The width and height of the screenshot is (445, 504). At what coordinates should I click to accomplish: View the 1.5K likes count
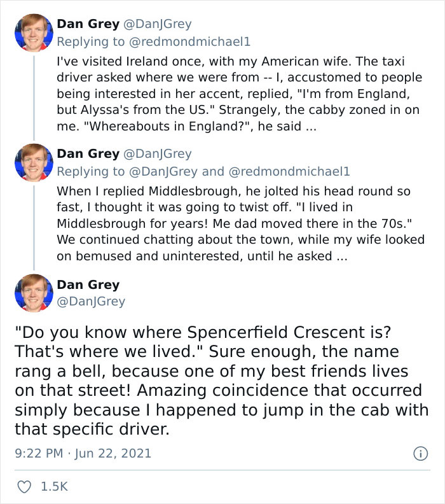53,487
